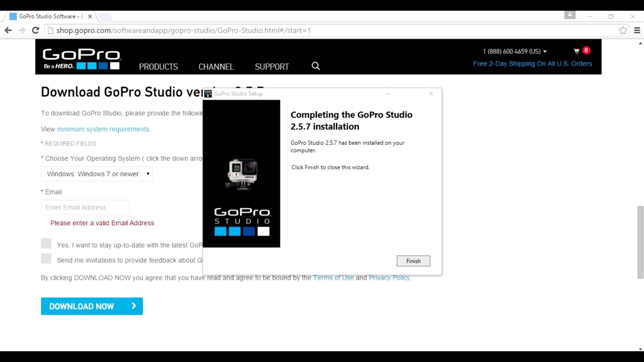The image size is (644, 362).
Task: Reload the page with refresh icon
Action: pos(35,30)
